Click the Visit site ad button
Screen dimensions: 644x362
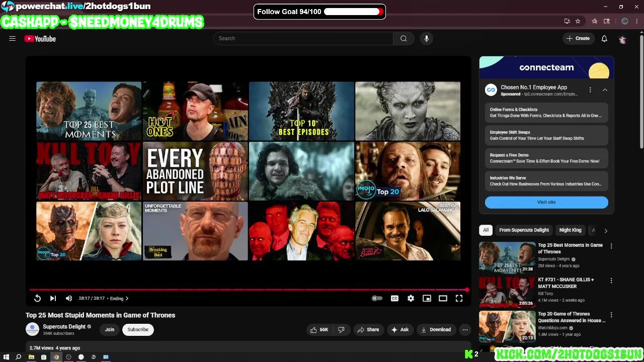pos(546,202)
